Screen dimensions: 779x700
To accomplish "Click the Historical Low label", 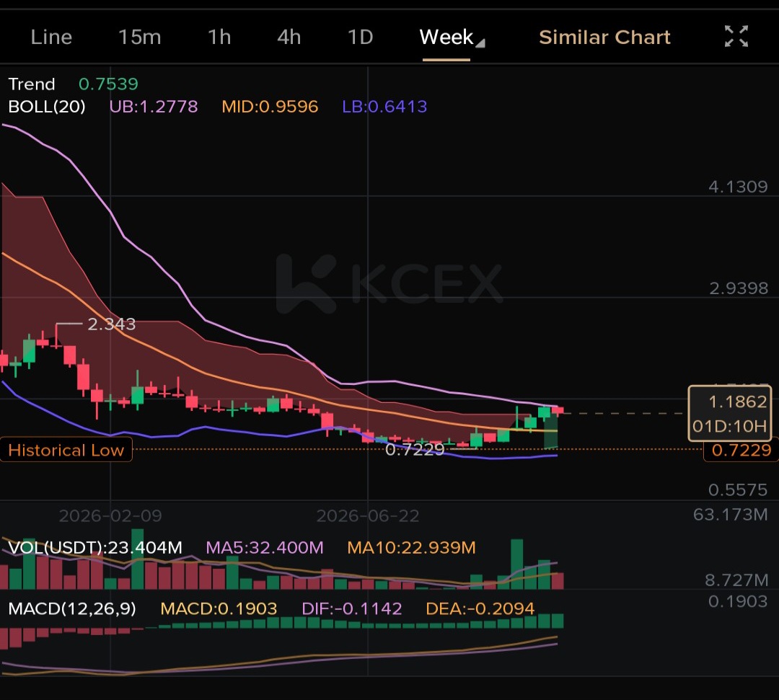I will tap(66, 450).
